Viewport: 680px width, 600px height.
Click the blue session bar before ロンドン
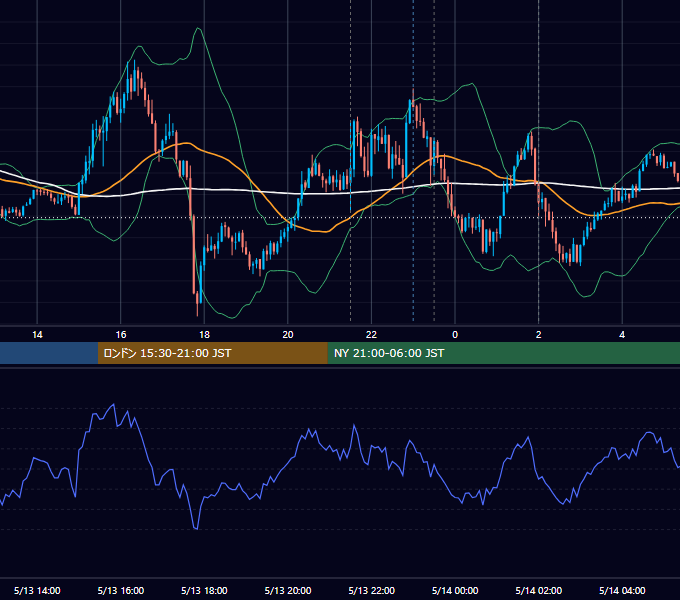coord(49,353)
